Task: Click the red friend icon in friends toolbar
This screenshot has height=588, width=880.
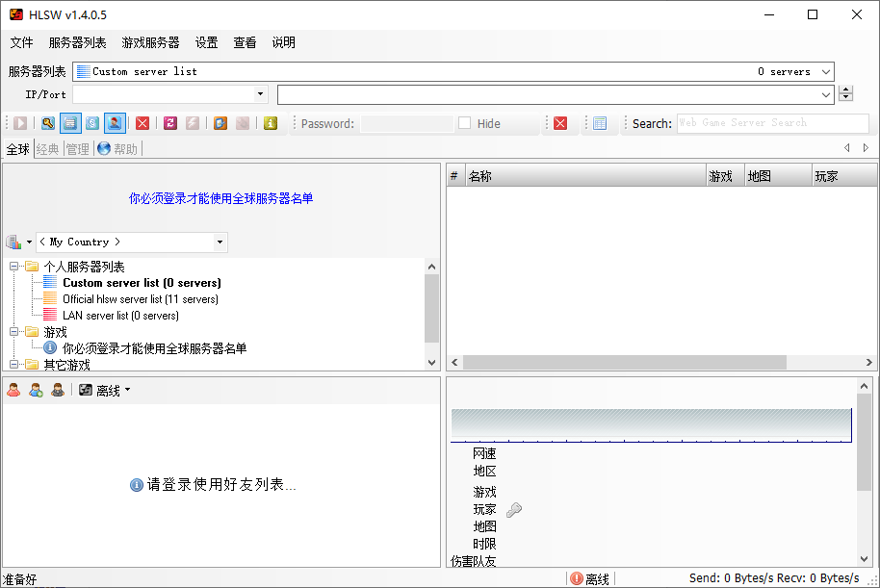Action: tap(14, 390)
